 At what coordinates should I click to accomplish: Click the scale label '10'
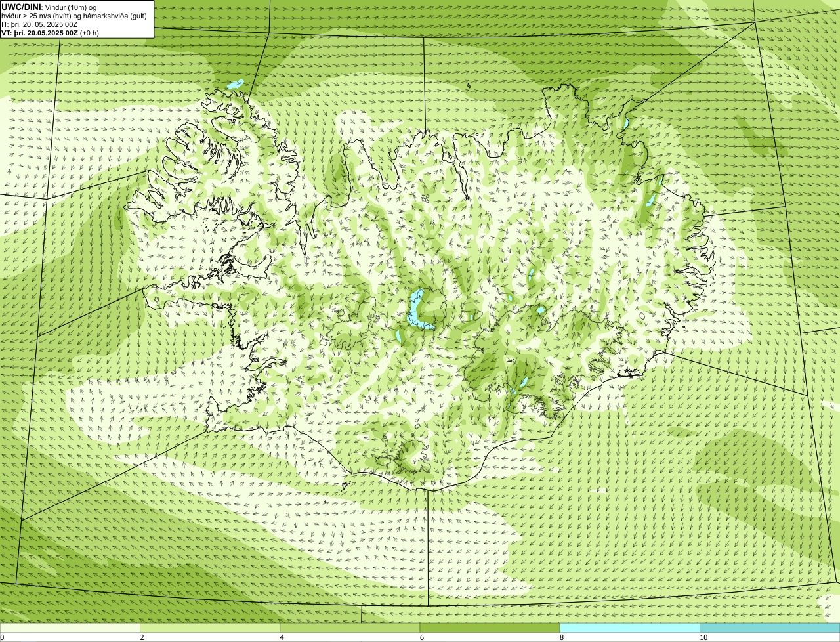[x=703, y=637]
